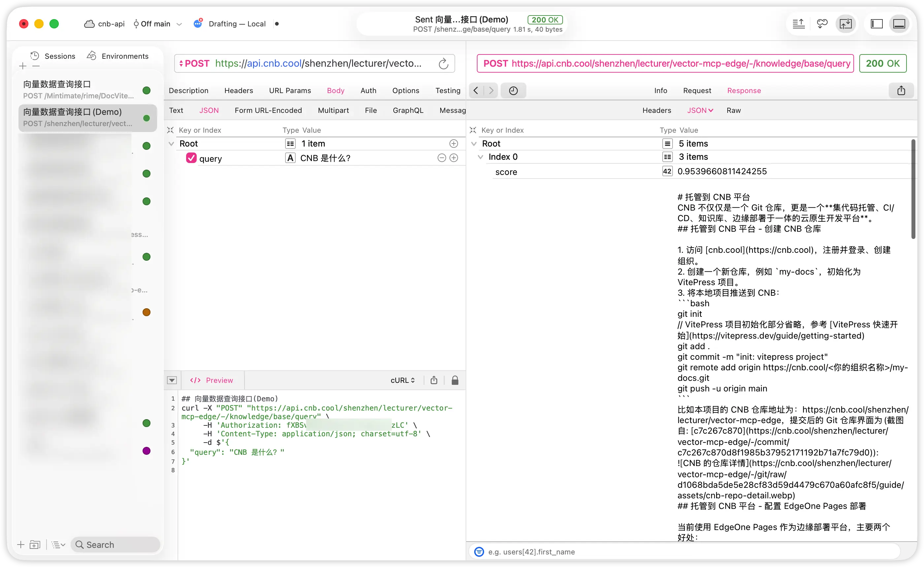Switch to the Options tab

coord(405,90)
